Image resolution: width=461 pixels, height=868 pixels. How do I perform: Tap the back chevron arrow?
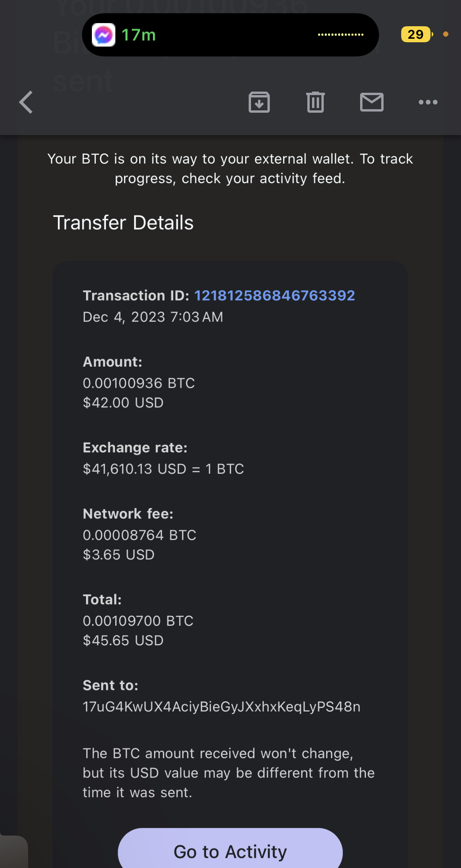coord(26,103)
